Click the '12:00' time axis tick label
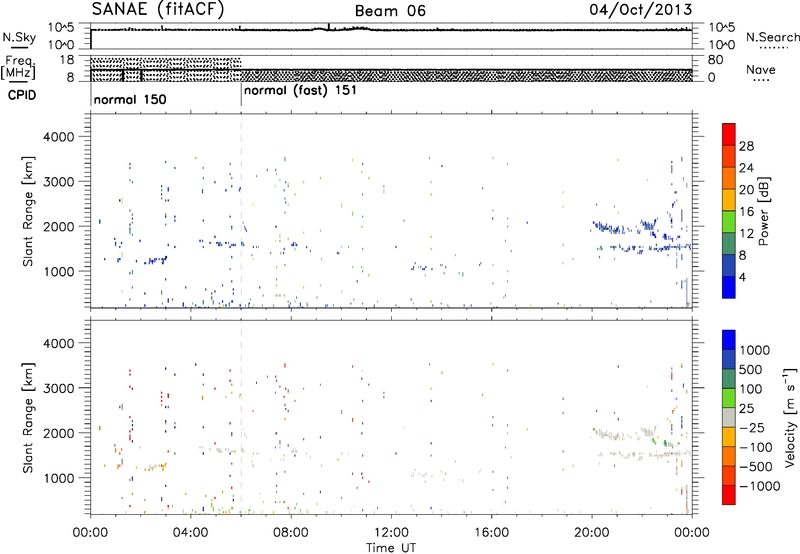Image resolution: width=800 pixels, height=554 pixels. pyautogui.click(x=391, y=533)
